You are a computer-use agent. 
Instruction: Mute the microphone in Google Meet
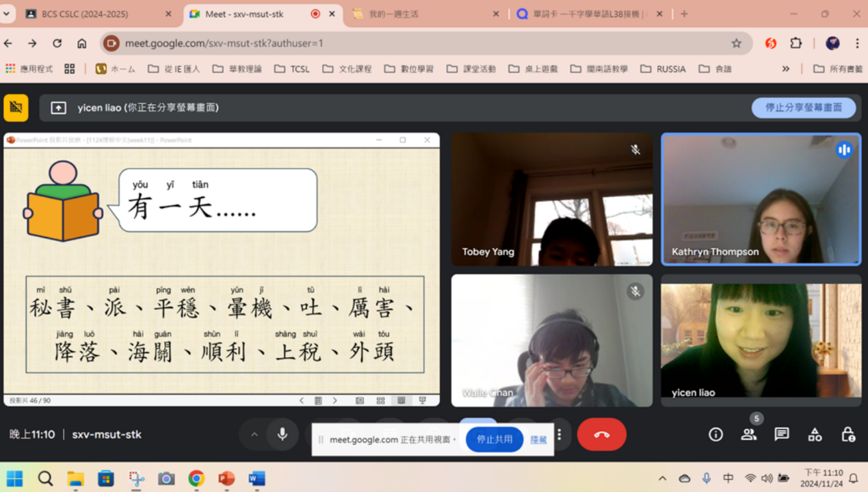[282, 434]
